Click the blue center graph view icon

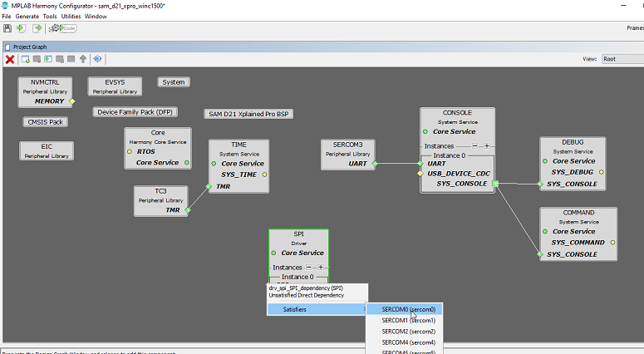(97, 59)
